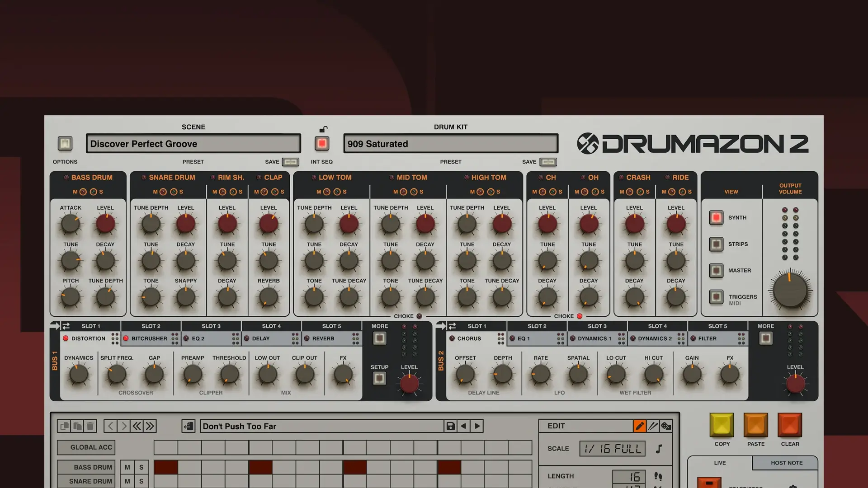Select the MASTER view button
Image resolution: width=868 pixels, height=488 pixels.
(716, 271)
